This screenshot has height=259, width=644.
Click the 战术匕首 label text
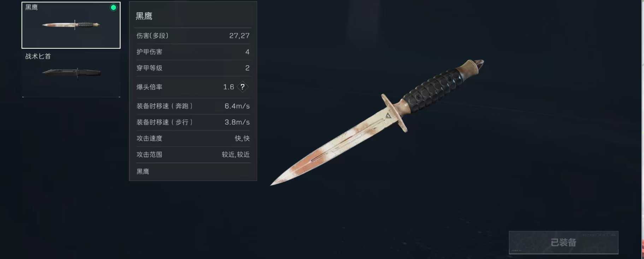click(38, 56)
